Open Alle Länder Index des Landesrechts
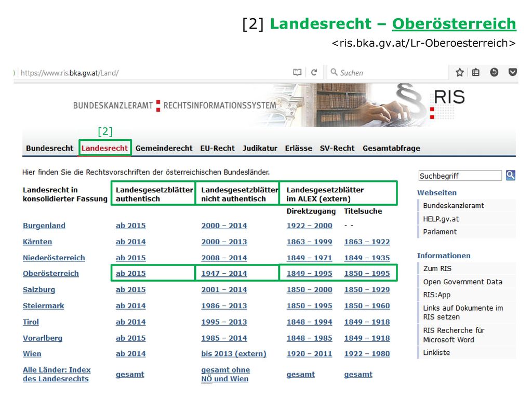The height and width of the screenshot is (399, 532). [57, 374]
